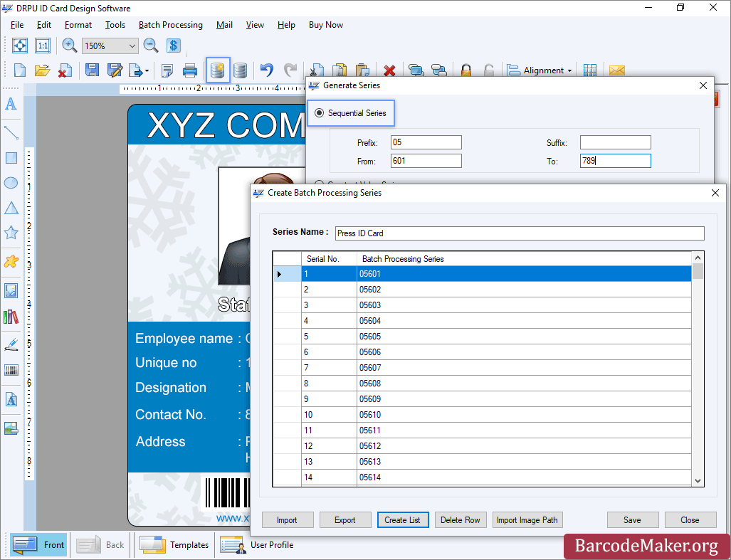Click the dollar sign icon
Screen dimensions: 731x560
(x=173, y=46)
